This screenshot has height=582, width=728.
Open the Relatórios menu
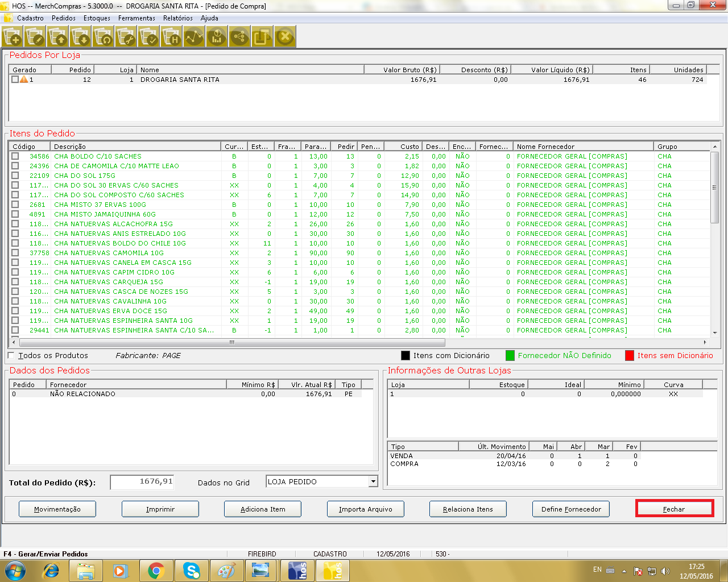177,18
